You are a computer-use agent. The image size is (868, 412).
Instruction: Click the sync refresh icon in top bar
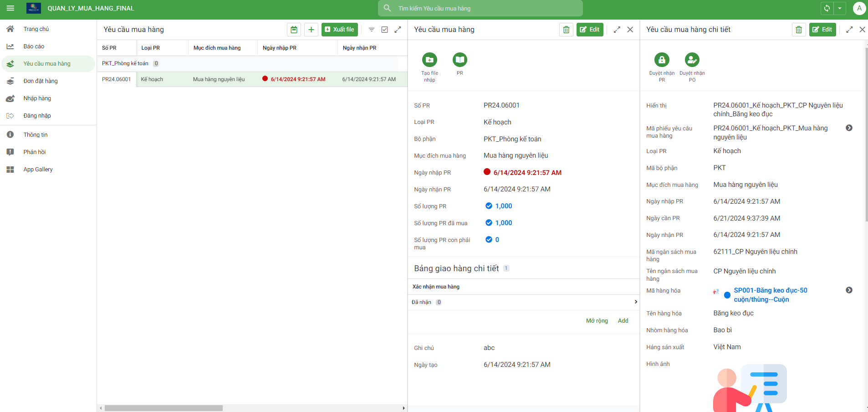(827, 8)
